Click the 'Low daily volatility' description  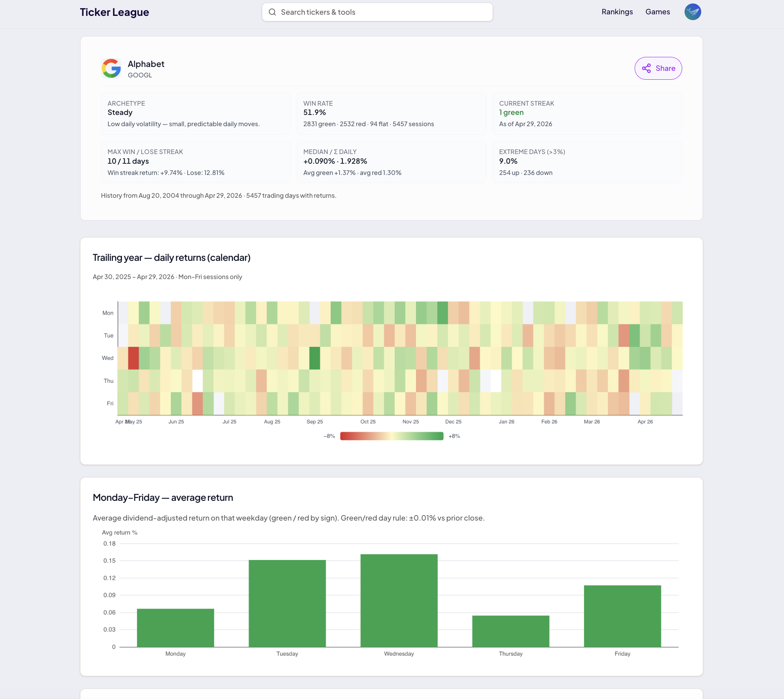coord(183,124)
